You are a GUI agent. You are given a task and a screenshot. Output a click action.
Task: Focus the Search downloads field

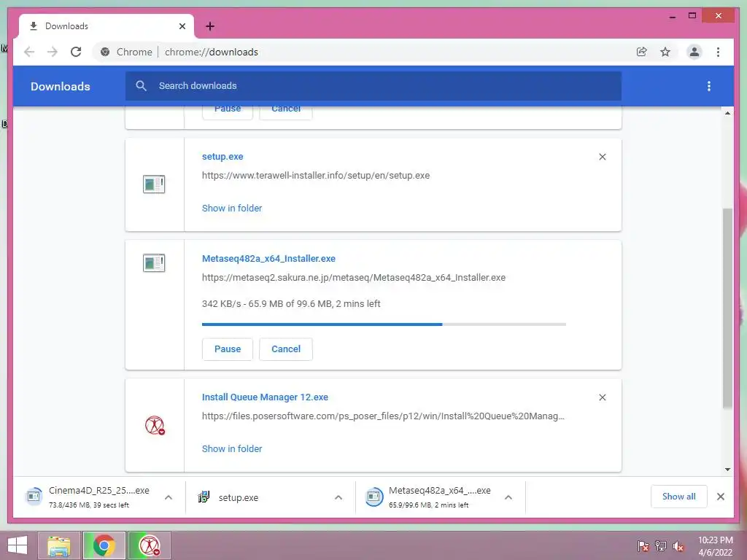click(373, 86)
